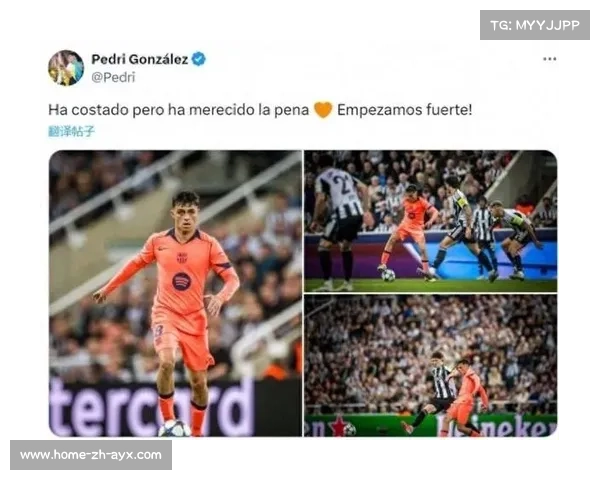Click the Nike swoosh on the jersey
The width and height of the screenshot is (600, 480).
coord(163,248)
